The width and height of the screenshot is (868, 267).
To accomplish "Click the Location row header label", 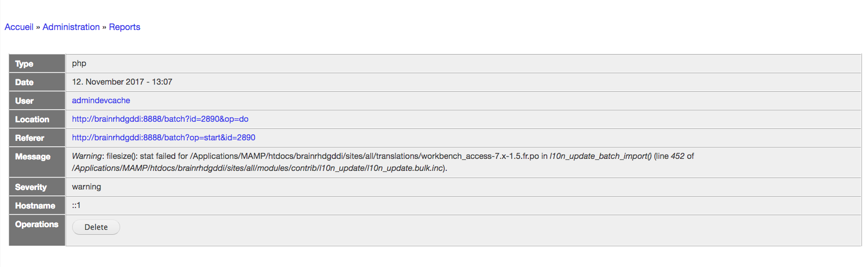I will pyautogui.click(x=32, y=119).
